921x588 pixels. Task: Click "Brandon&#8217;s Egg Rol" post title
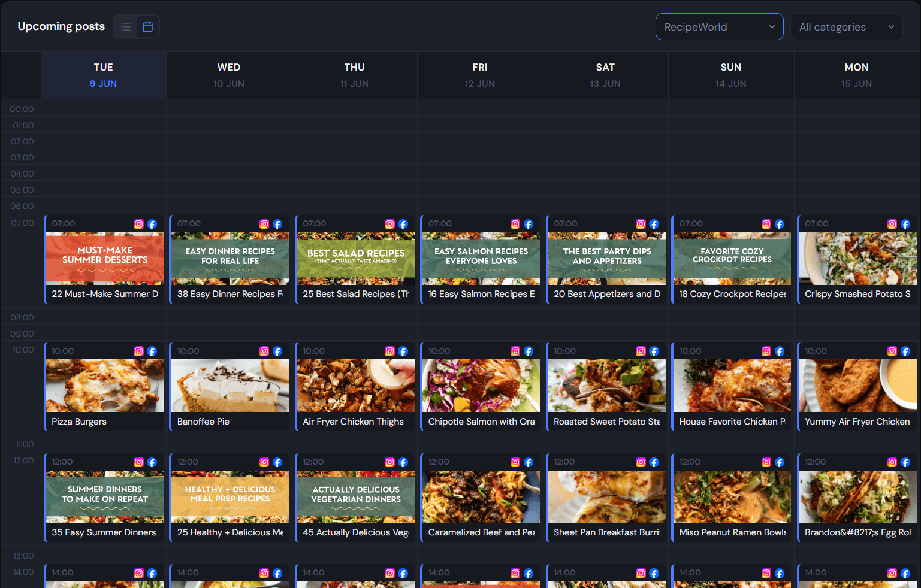[858, 532]
